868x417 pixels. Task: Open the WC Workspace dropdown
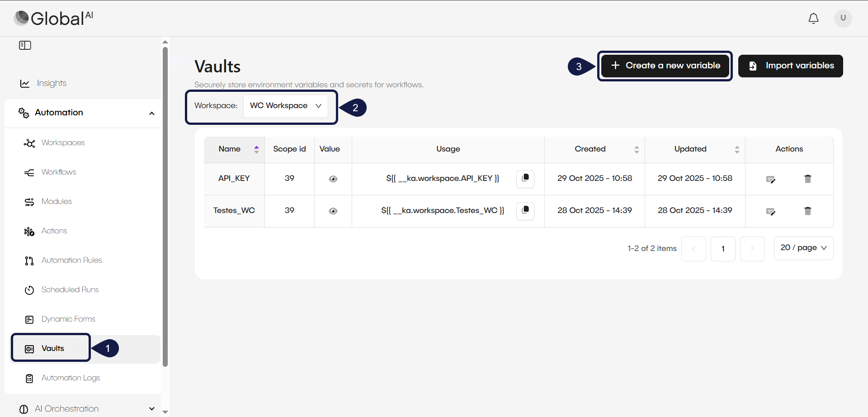click(x=285, y=106)
